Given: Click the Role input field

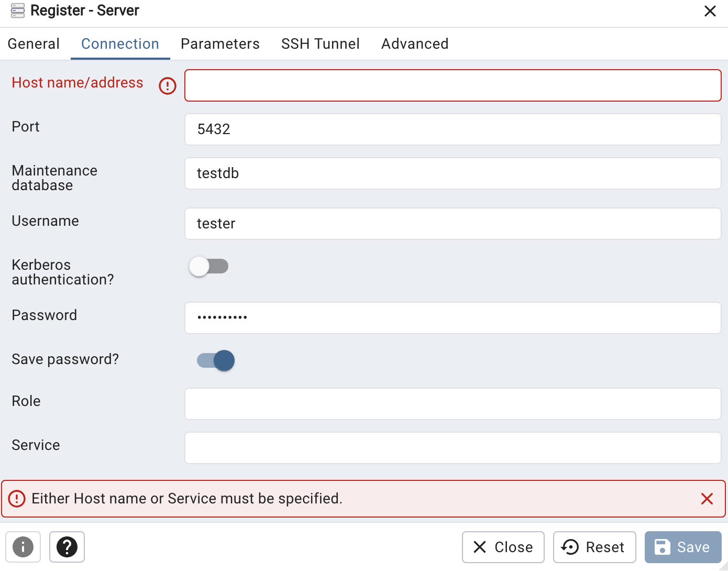Looking at the screenshot, I should click(453, 404).
